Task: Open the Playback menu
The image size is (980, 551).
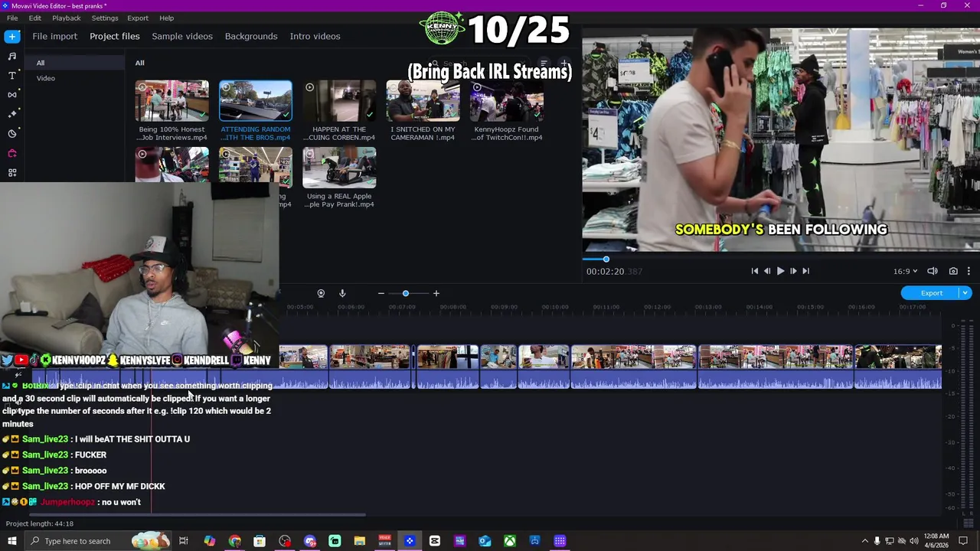Action: [x=67, y=18]
